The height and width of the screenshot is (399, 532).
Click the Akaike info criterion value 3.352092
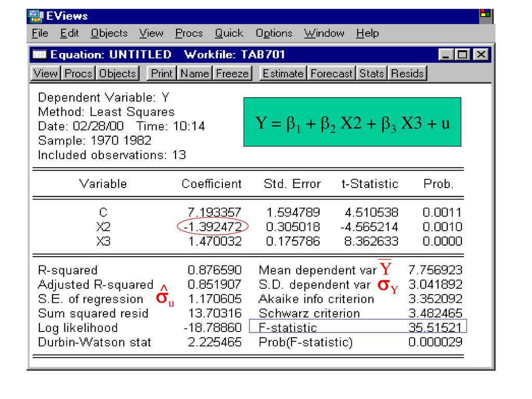click(x=435, y=299)
